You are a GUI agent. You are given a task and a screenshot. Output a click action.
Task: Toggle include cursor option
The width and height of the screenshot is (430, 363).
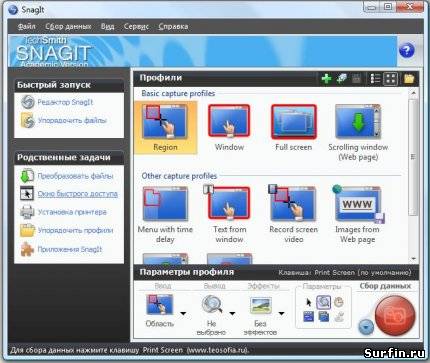(309, 302)
